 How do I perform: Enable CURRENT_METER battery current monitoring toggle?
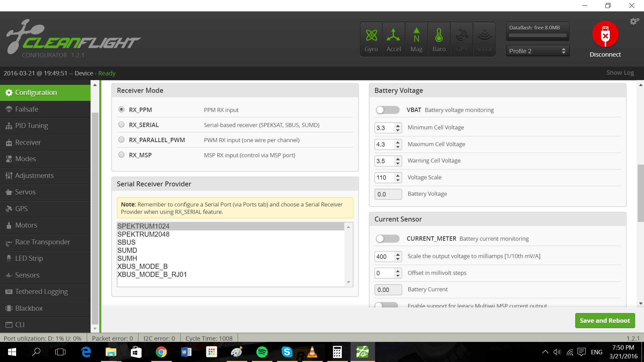(387, 239)
